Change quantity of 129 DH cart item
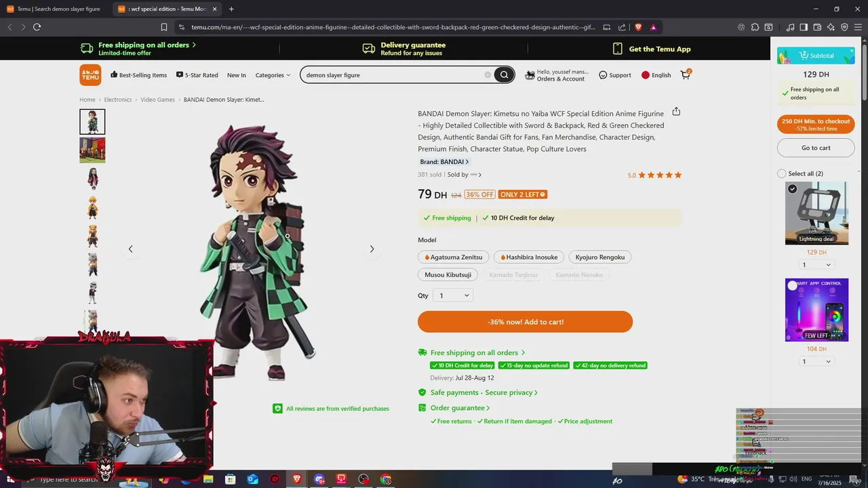Screen dimensions: 868x488 coord(816,265)
